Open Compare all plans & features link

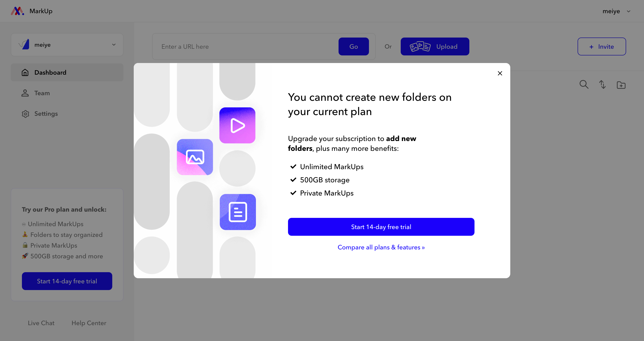[381, 247]
